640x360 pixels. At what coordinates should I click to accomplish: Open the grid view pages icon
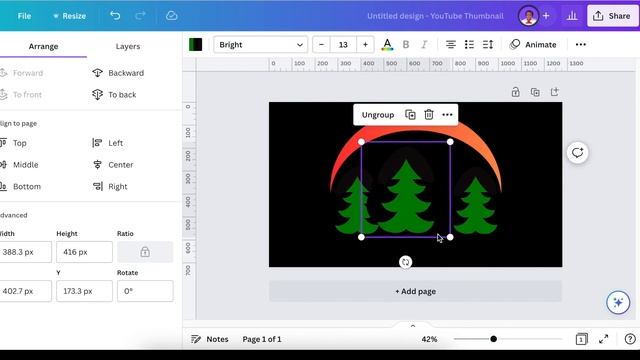(x=582, y=339)
